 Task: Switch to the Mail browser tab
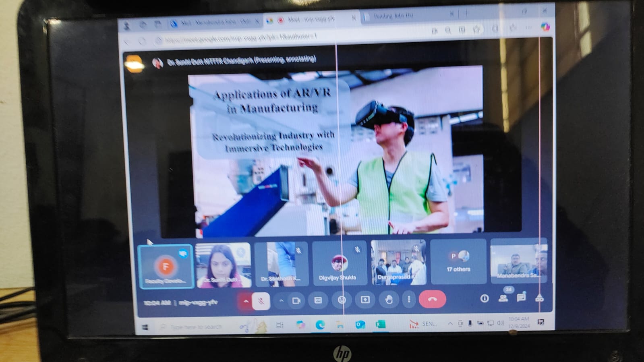pyautogui.click(x=215, y=23)
